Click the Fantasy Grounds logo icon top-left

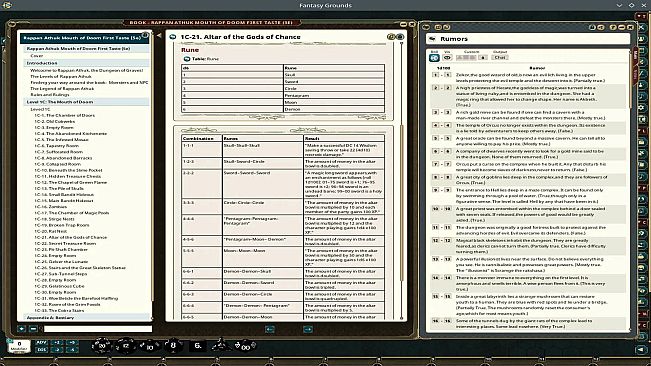(7, 5)
